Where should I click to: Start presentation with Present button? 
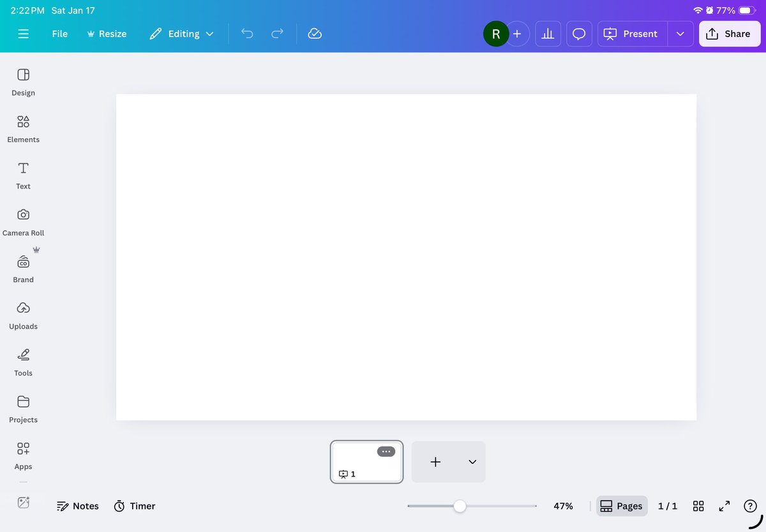click(x=632, y=34)
